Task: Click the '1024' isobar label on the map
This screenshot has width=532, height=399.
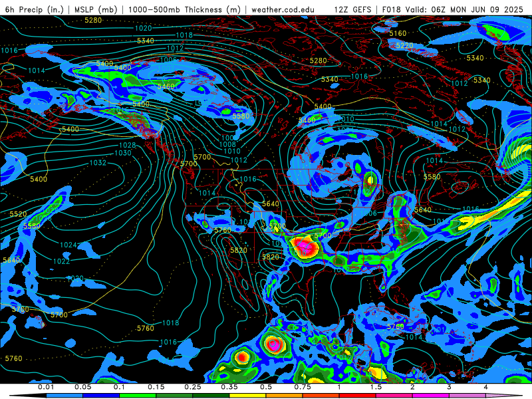Action: tap(68, 245)
